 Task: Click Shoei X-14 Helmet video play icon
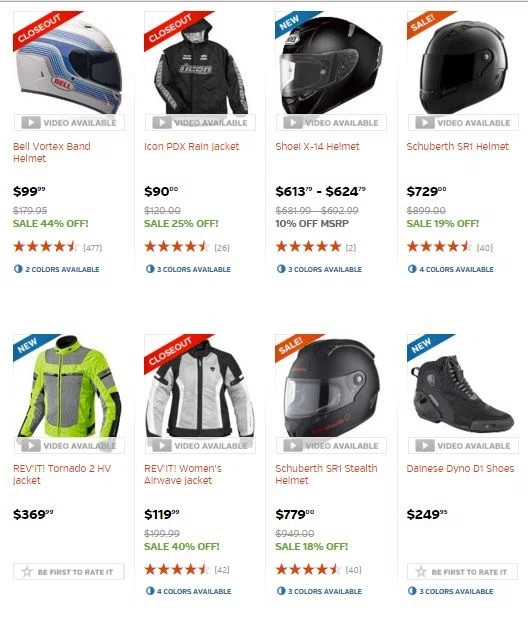293,123
